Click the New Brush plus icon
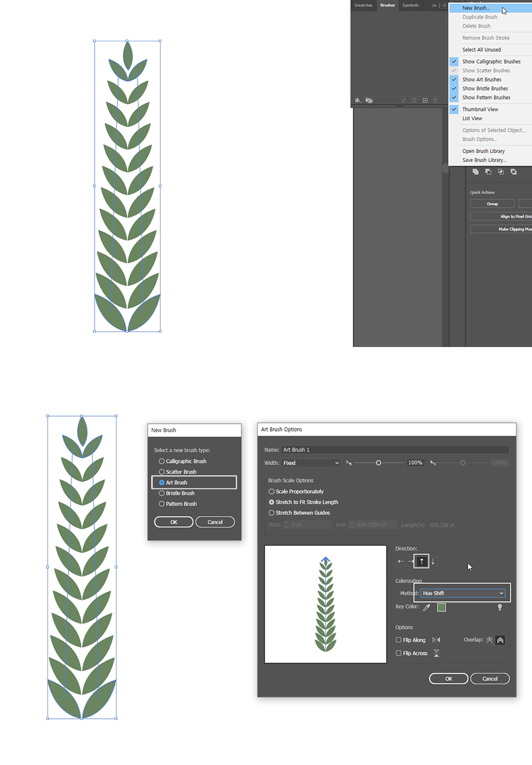This screenshot has width=532, height=765. [x=425, y=101]
